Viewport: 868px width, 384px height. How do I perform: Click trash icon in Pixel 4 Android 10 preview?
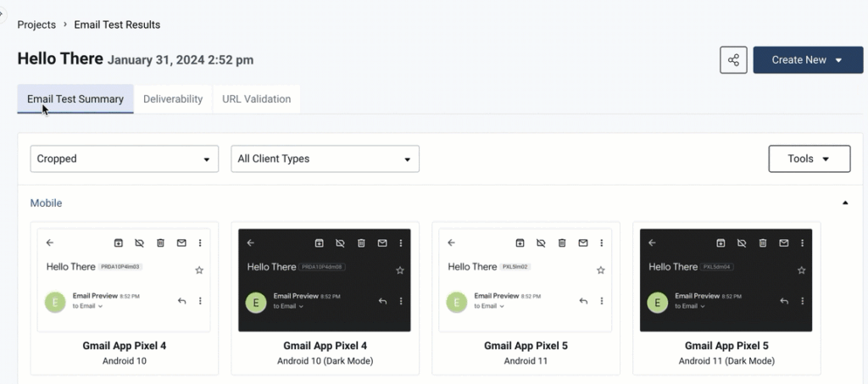click(160, 242)
